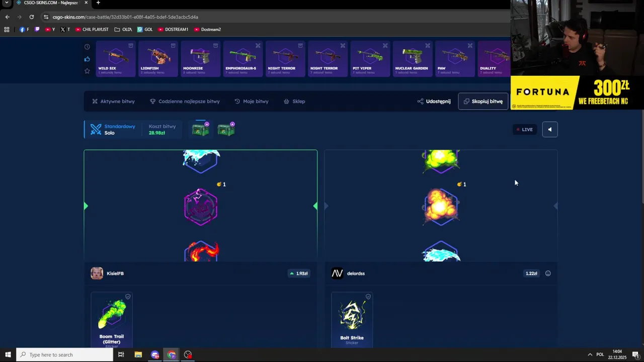Open the Dostream2 bookmark
The width and height of the screenshot is (644, 362).
pos(207,29)
